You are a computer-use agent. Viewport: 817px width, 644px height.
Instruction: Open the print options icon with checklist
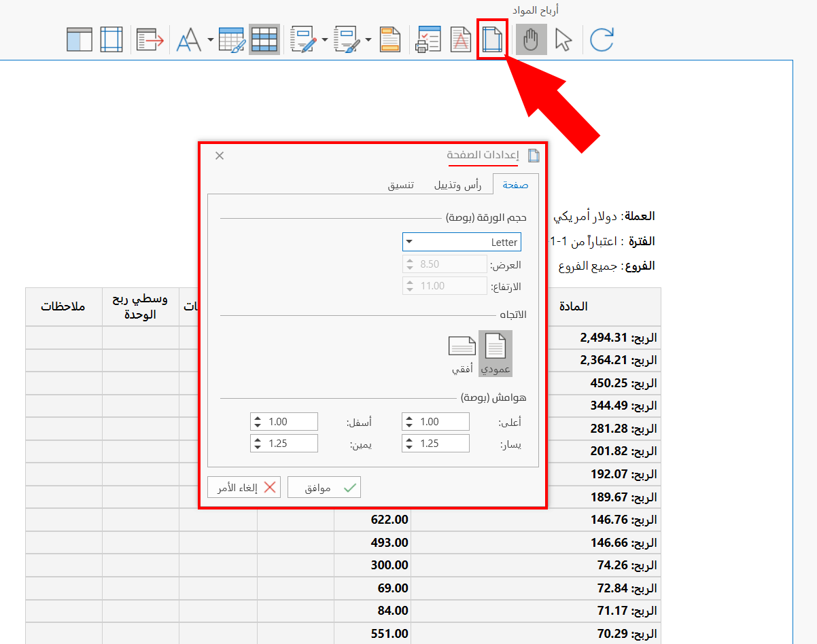(x=428, y=39)
